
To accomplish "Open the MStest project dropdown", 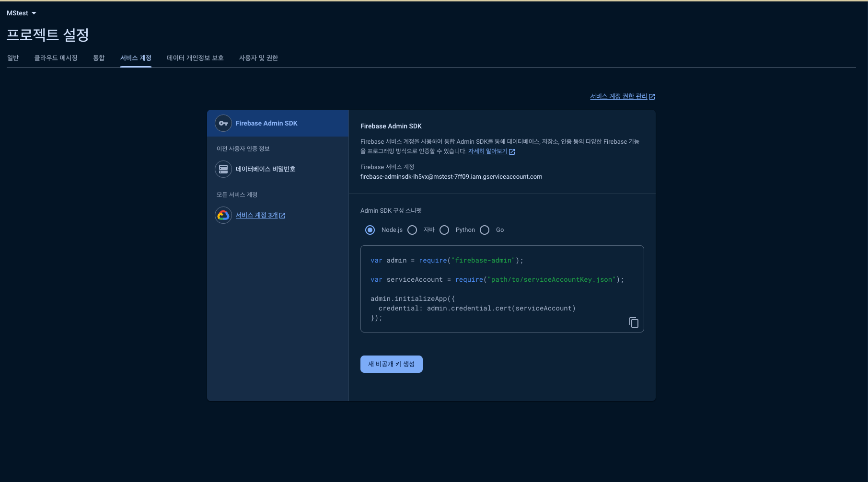I will (x=22, y=13).
